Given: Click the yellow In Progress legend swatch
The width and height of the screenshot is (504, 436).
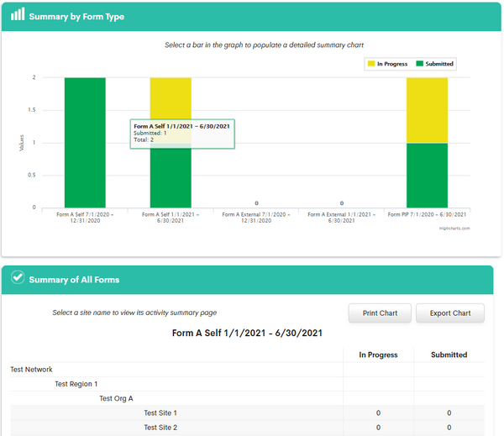Looking at the screenshot, I should pos(371,63).
